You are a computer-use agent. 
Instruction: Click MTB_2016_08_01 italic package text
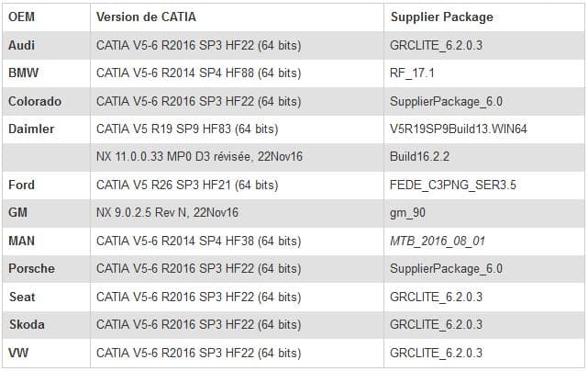[x=438, y=242]
